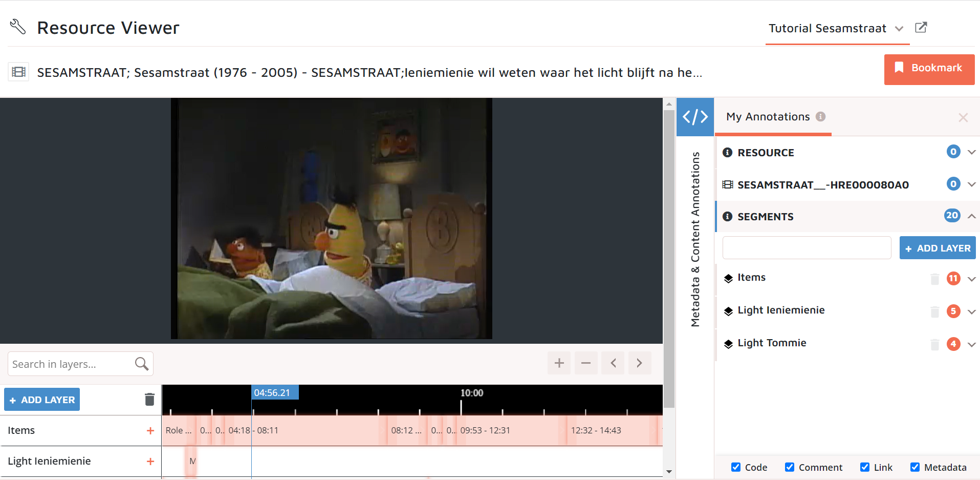The image size is (980, 480).
Task: Select the My Annotations tab
Action: click(x=768, y=117)
